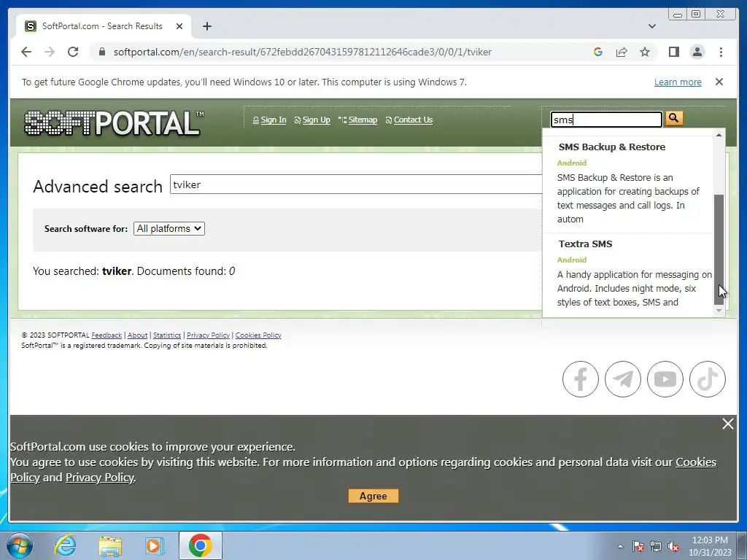The image size is (747, 560).
Task: Focus the Advanced search field with tviker
Action: point(356,184)
